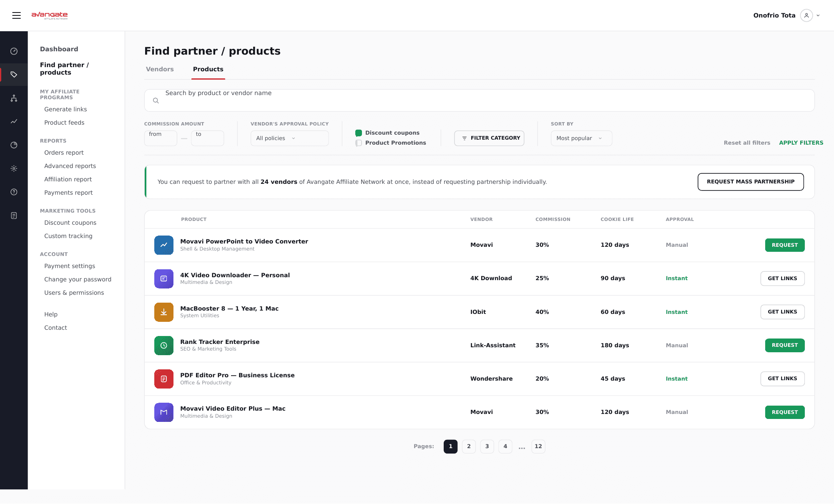Go to page 3
Image resolution: width=834 pixels, height=504 pixels.
pos(487,446)
